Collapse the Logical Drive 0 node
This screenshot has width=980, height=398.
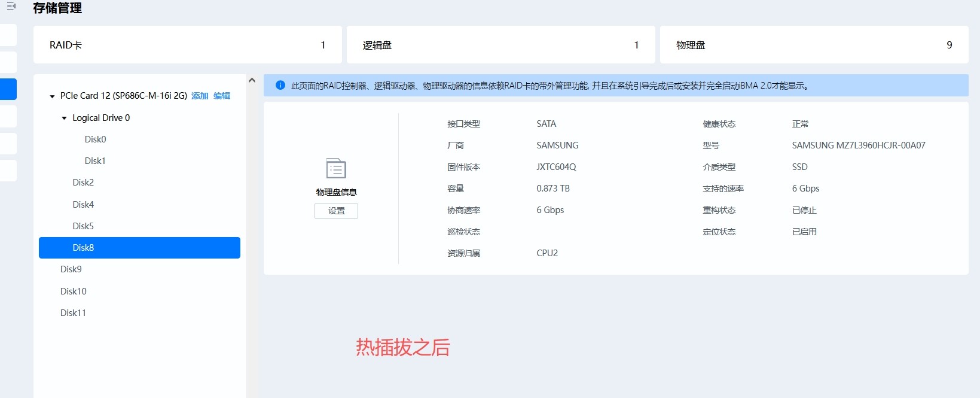pyautogui.click(x=65, y=119)
